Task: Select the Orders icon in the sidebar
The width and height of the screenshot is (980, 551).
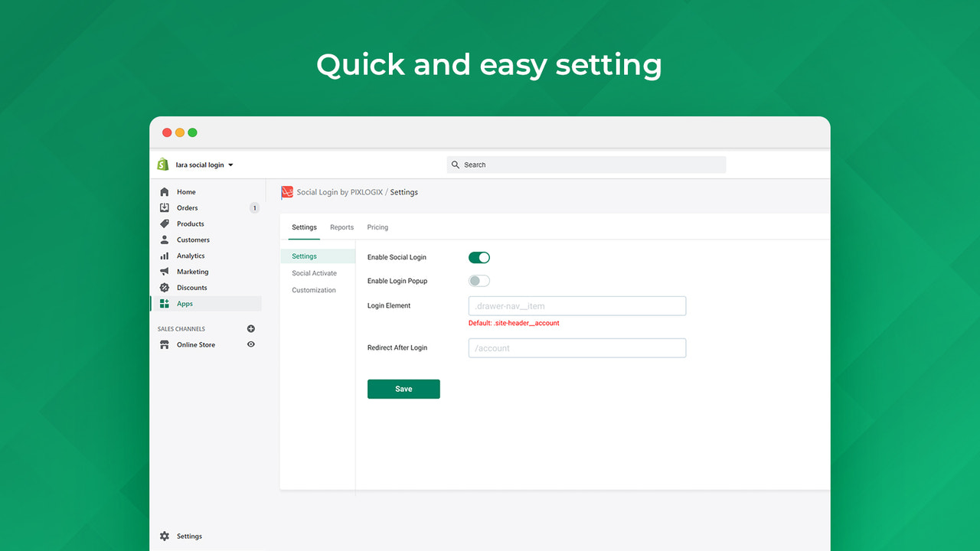Action: (x=165, y=207)
